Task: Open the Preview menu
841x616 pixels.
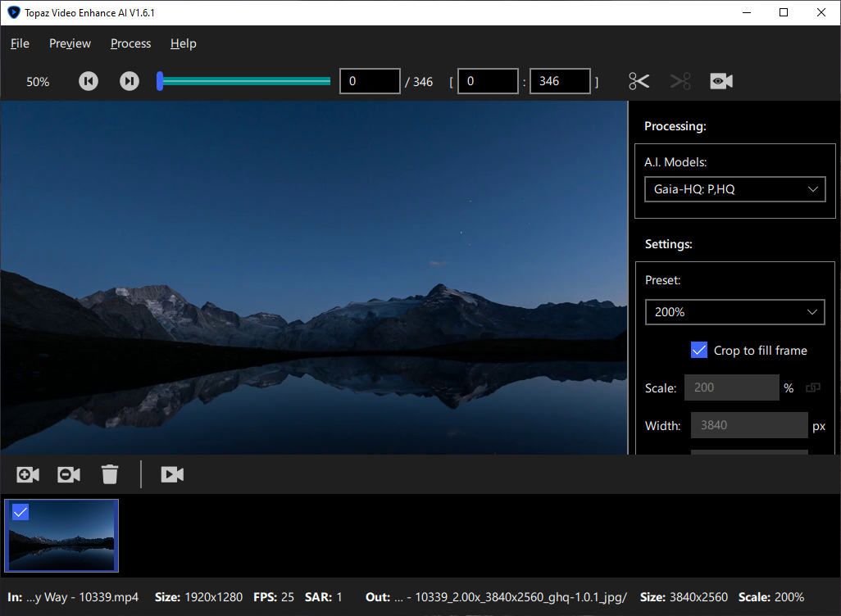Action: [70, 43]
